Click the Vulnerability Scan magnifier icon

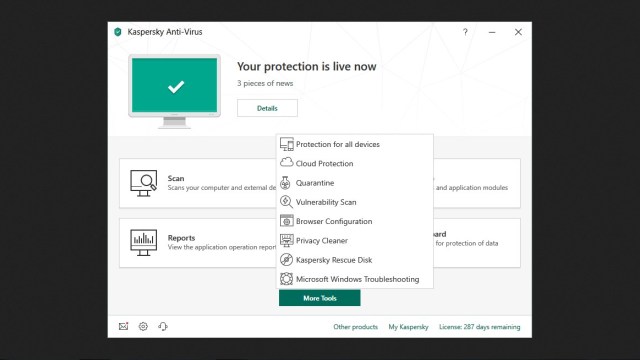pyautogui.click(x=286, y=202)
